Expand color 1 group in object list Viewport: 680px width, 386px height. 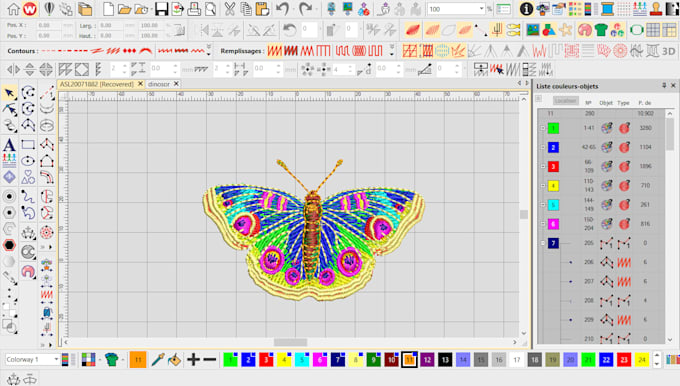(x=543, y=128)
